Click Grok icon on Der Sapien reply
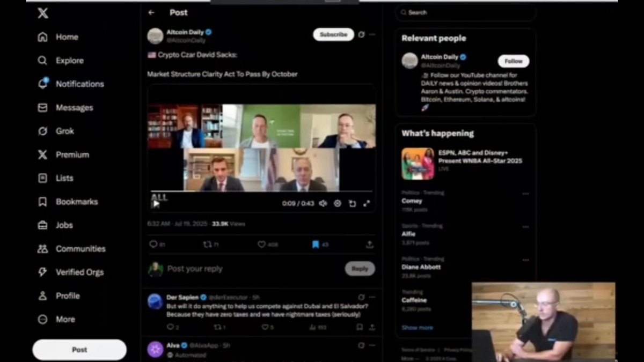 [361, 297]
